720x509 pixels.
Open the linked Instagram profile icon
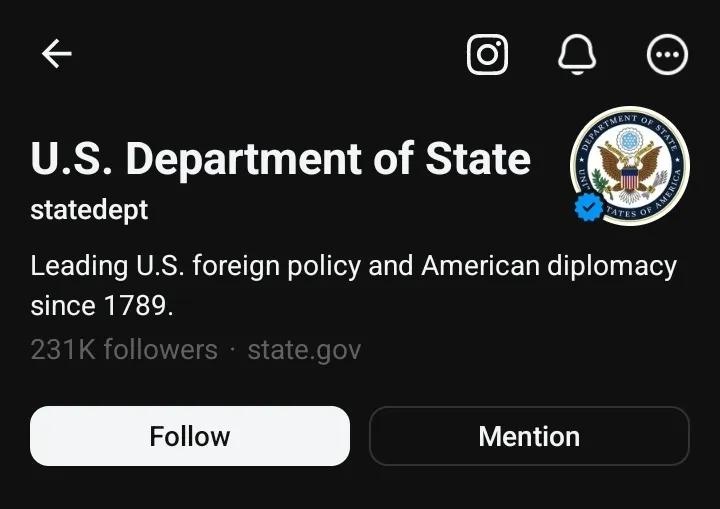tap(487, 54)
